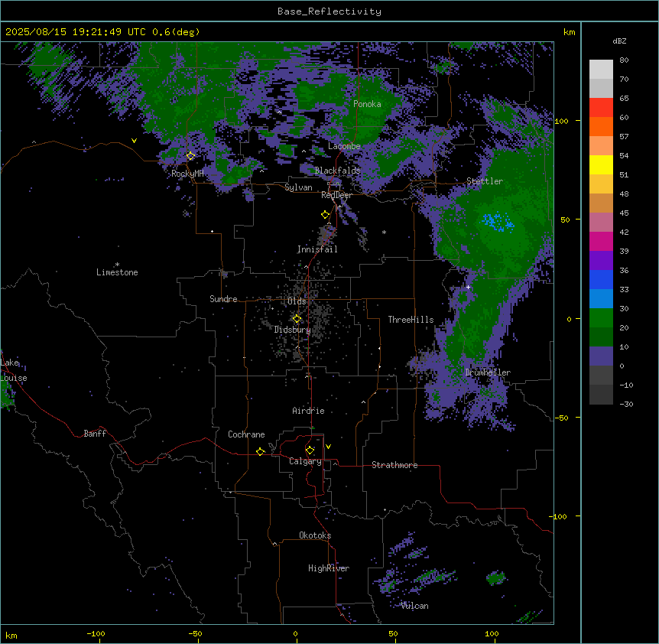Click the Stettler label
659x644 pixels.
pyautogui.click(x=485, y=181)
